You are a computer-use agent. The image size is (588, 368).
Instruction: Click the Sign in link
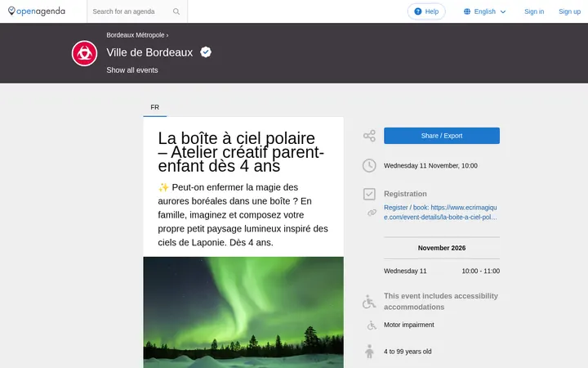click(534, 11)
